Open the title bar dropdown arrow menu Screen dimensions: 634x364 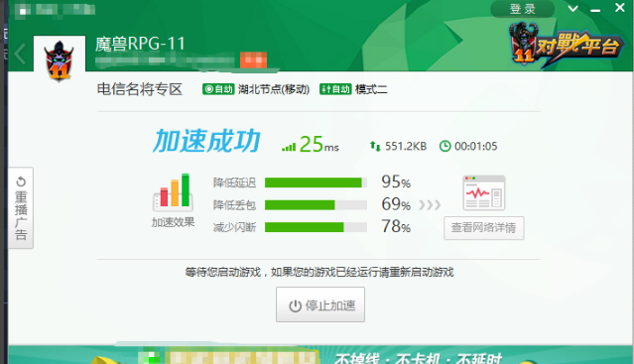click(x=572, y=9)
